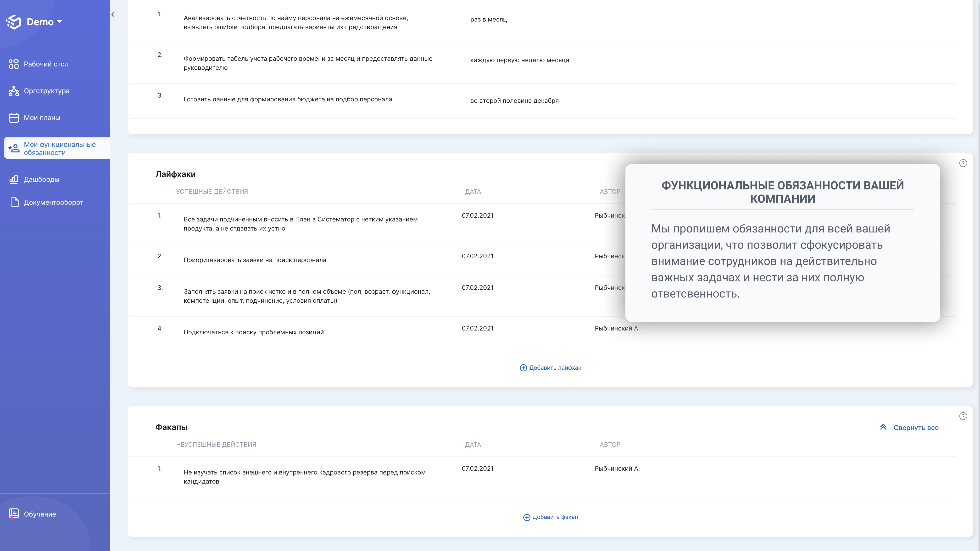Viewport: 980px width, 551px height.
Task: Click duty 'Анализировать отчетность по найму персонала'
Action: [295, 22]
